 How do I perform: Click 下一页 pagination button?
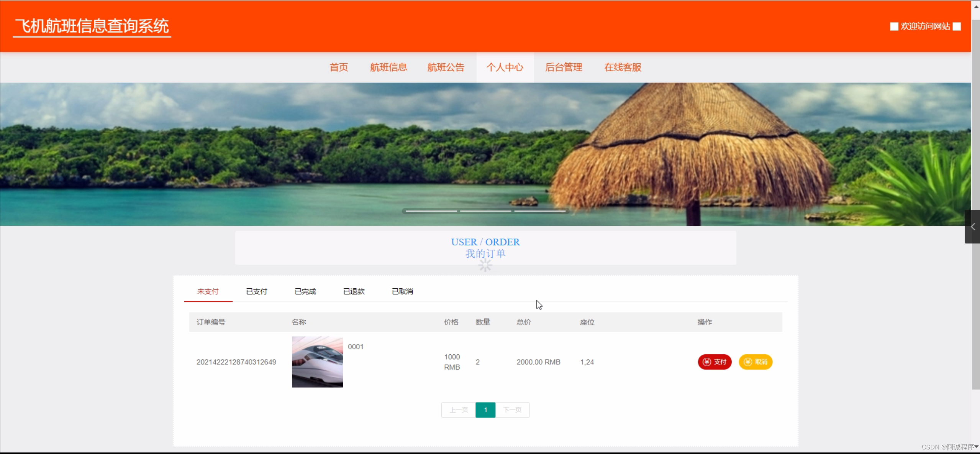pyautogui.click(x=513, y=410)
